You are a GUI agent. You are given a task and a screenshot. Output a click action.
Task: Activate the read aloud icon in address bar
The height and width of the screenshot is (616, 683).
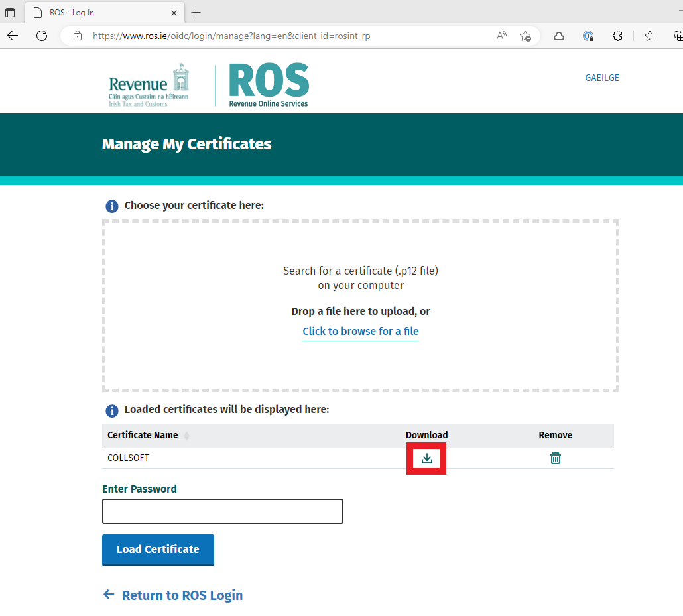[x=501, y=36]
